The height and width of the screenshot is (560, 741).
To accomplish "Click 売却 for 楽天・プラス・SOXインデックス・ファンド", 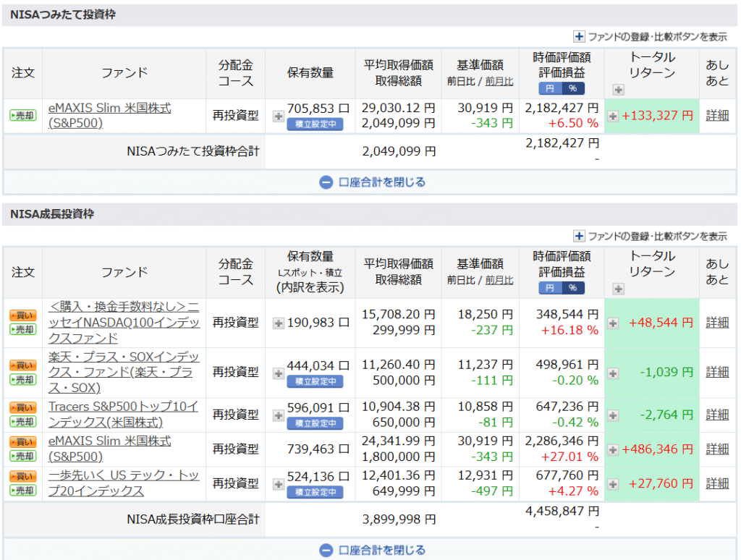I will [x=23, y=379].
